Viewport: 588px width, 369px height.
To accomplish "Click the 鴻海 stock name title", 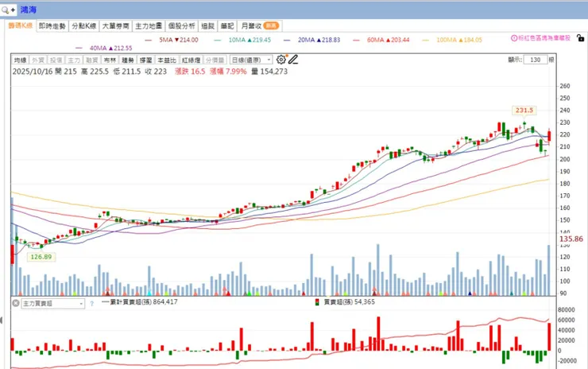I will [28, 10].
